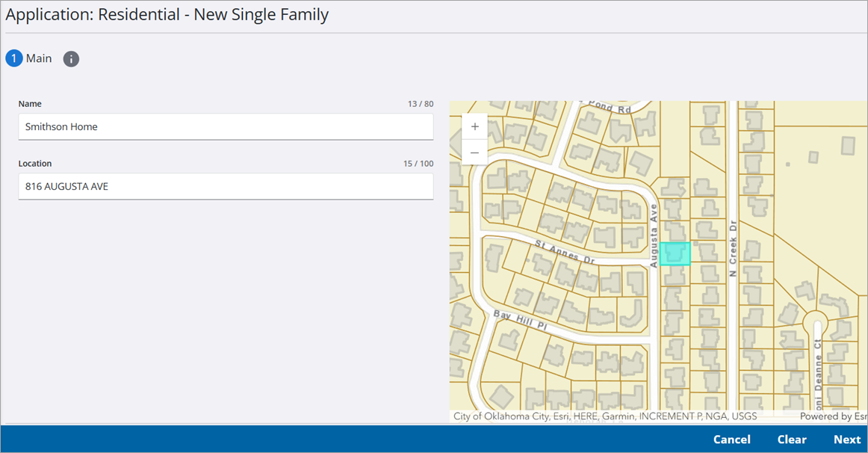Select the Main step label
868x453 pixels.
tap(39, 58)
